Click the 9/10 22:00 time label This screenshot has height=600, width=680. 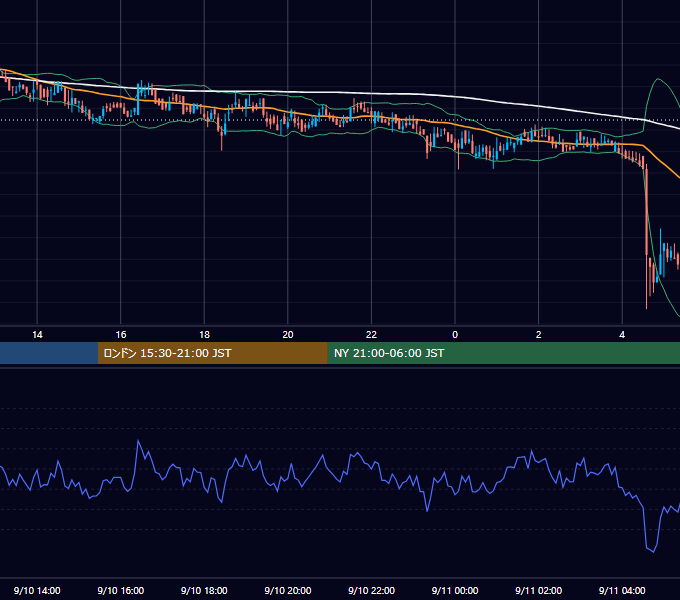[x=371, y=590]
